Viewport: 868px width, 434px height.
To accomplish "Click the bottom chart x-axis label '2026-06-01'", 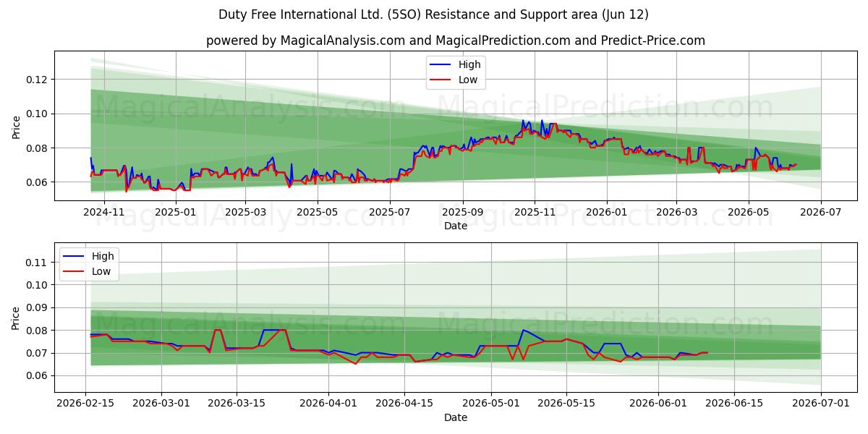I will click(x=658, y=404).
